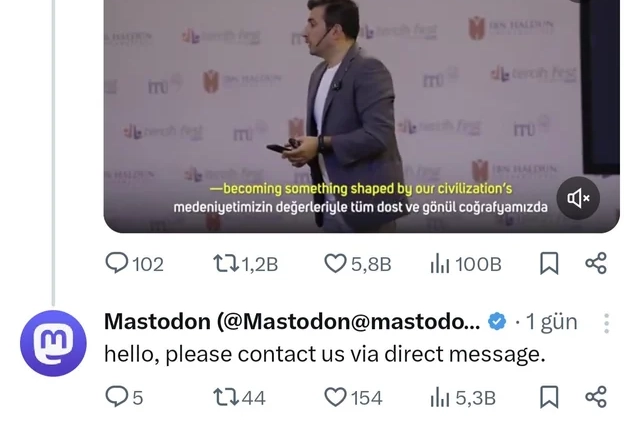640x426 pixels.
Task: Unmute the video with speaker icon
Action: (578, 198)
